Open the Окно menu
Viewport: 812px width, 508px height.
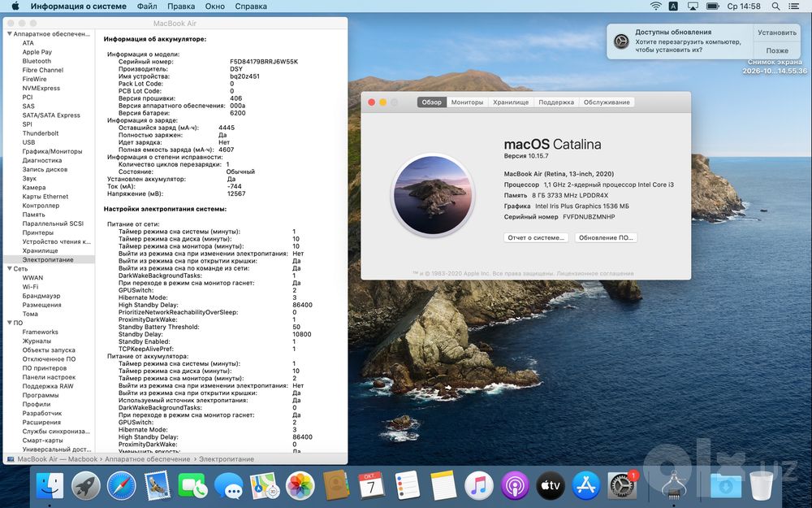[x=215, y=7]
